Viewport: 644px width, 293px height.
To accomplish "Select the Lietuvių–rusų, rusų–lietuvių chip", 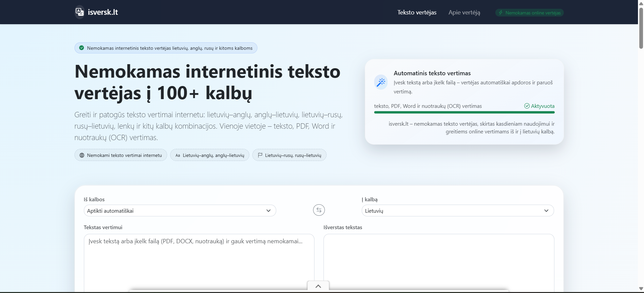I will [x=289, y=155].
